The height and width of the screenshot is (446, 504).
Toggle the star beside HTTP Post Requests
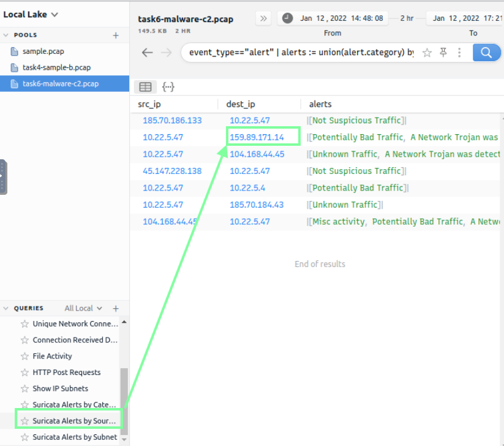coord(24,372)
